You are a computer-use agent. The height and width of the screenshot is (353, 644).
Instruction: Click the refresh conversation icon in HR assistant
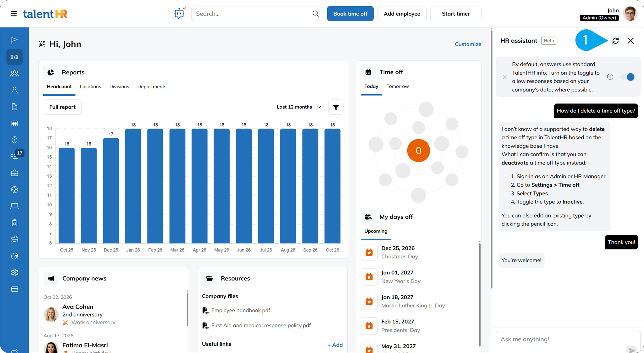[615, 41]
